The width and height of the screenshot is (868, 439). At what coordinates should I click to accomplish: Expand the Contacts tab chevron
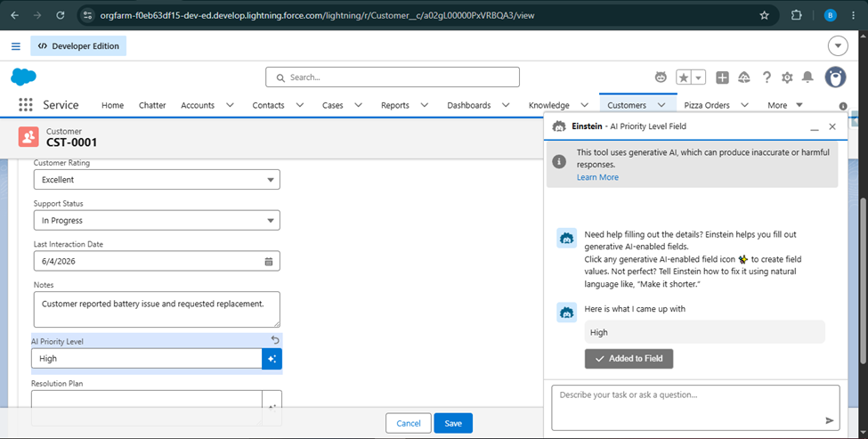pos(299,105)
